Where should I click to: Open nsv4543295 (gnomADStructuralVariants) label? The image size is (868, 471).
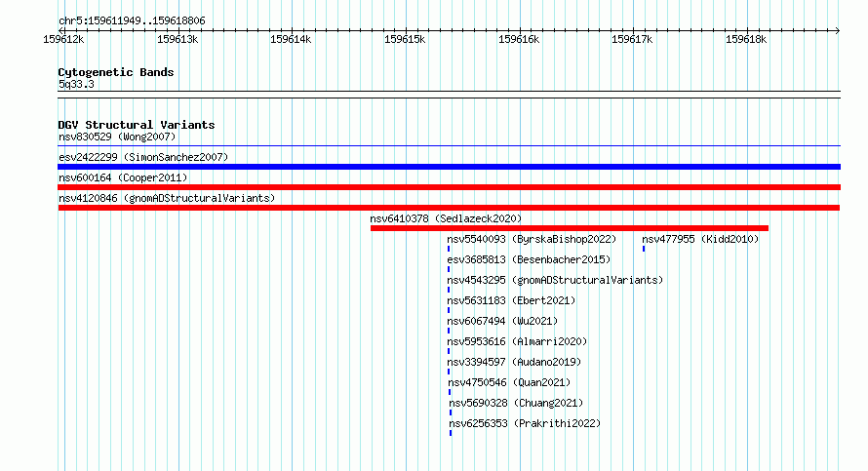[555, 280]
